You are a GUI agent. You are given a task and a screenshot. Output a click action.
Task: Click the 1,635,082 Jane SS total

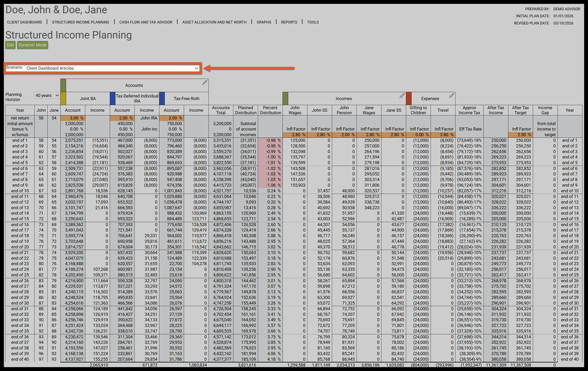[395, 365]
